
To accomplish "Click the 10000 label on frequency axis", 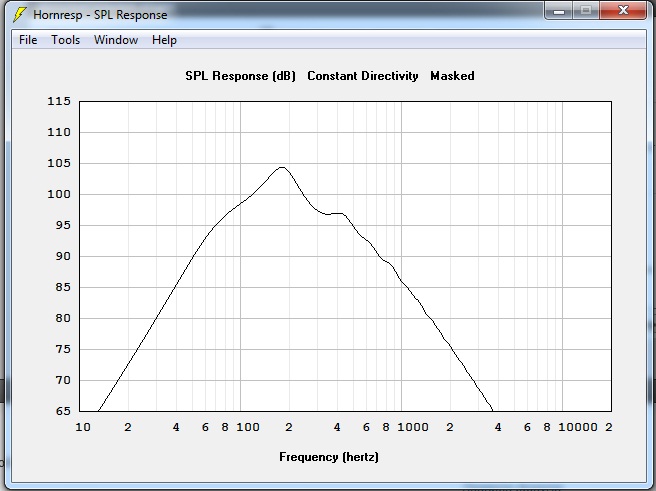I will (578, 427).
